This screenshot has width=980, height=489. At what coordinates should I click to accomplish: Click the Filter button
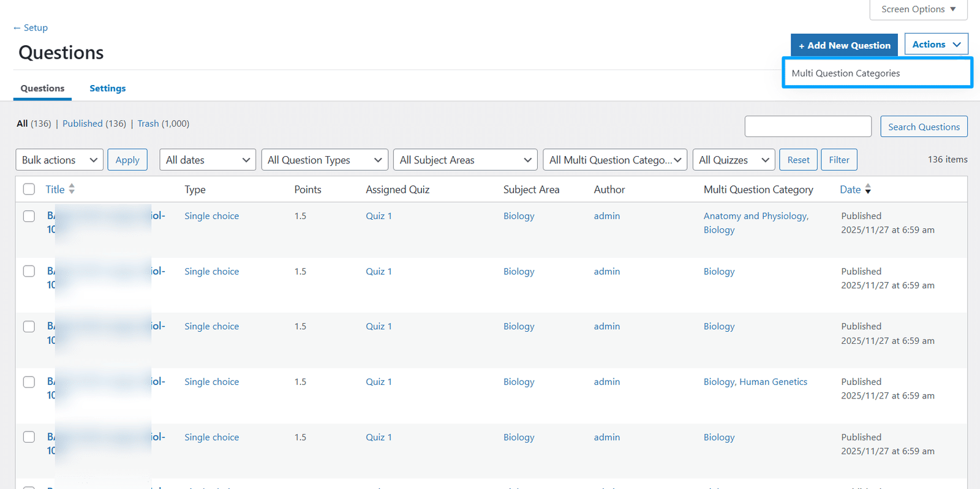(839, 160)
